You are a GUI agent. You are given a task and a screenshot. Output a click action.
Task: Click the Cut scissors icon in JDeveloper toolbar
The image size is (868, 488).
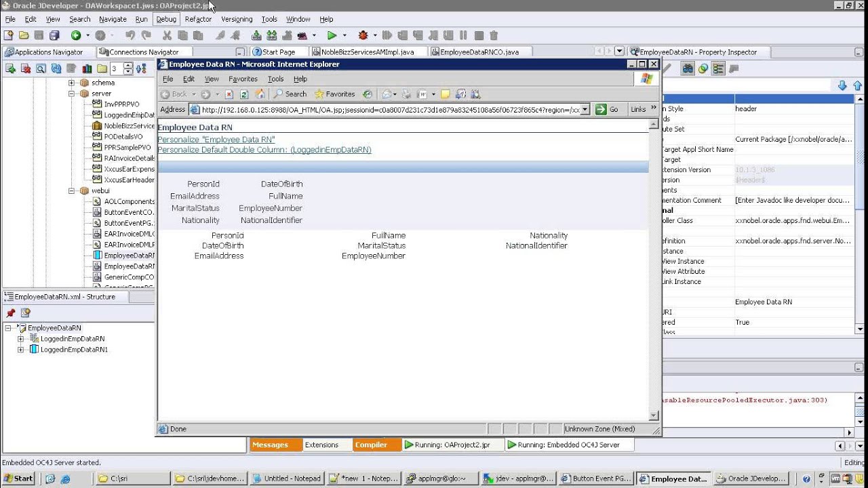pyautogui.click(x=167, y=35)
